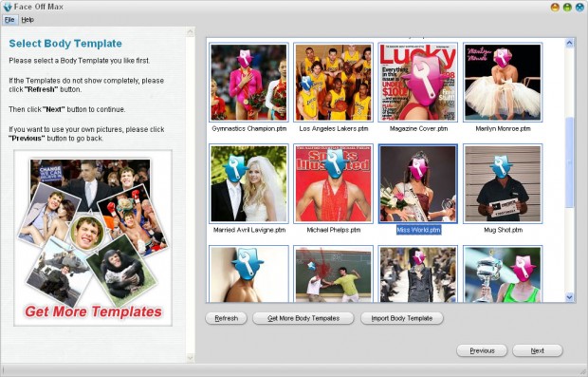The width and height of the screenshot is (588, 377).
Task: Click the Refresh button
Action: pyautogui.click(x=226, y=318)
